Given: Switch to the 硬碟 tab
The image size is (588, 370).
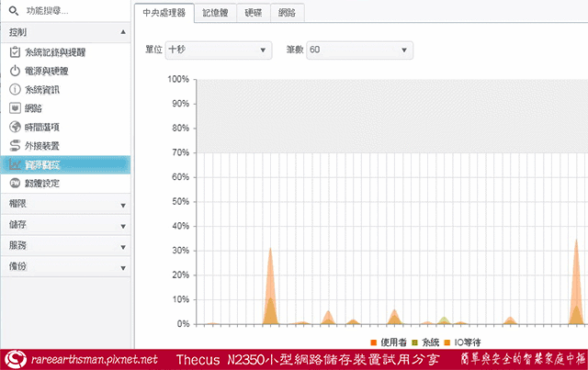Looking at the screenshot, I should (253, 13).
